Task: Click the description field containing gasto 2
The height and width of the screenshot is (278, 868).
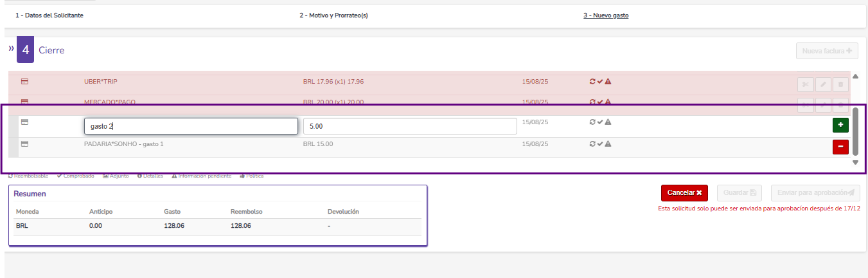Action: coord(191,126)
